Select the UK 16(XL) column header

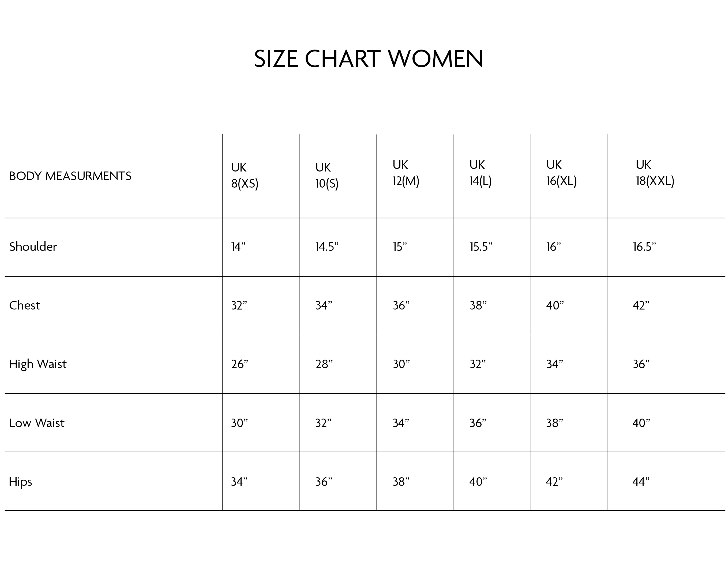coord(561,173)
